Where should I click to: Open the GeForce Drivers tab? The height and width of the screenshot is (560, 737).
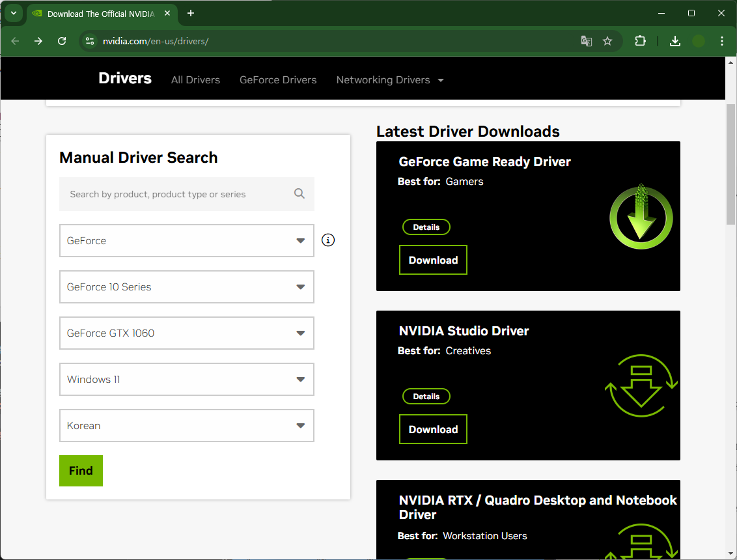click(278, 80)
